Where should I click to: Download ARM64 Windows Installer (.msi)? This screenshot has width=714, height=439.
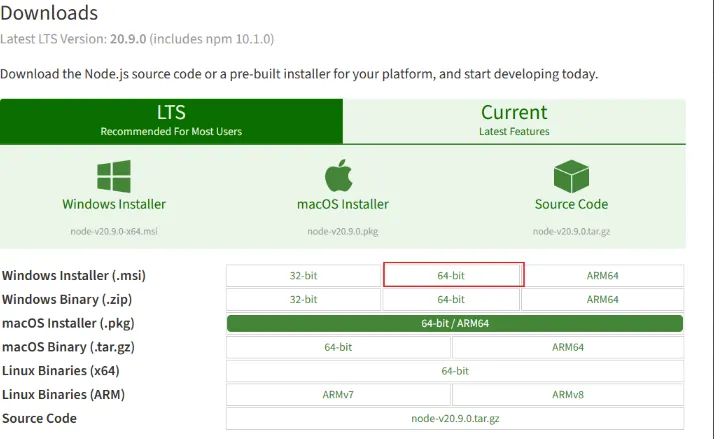pos(603,275)
